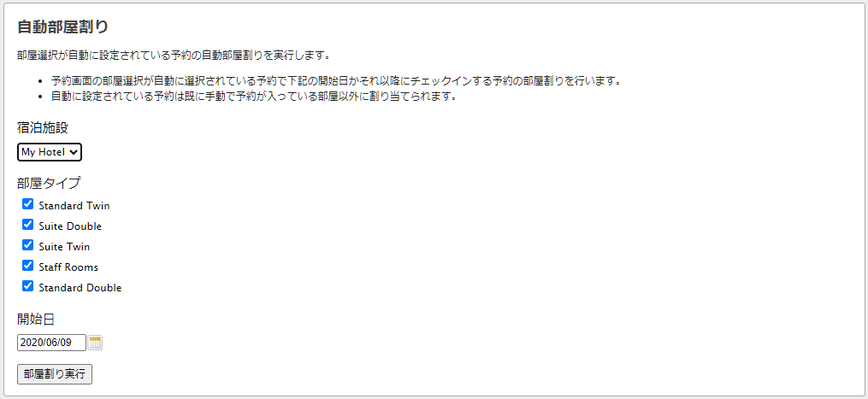The height and width of the screenshot is (399, 868).
Task: Open the calendar date picker icon
Action: (x=95, y=343)
